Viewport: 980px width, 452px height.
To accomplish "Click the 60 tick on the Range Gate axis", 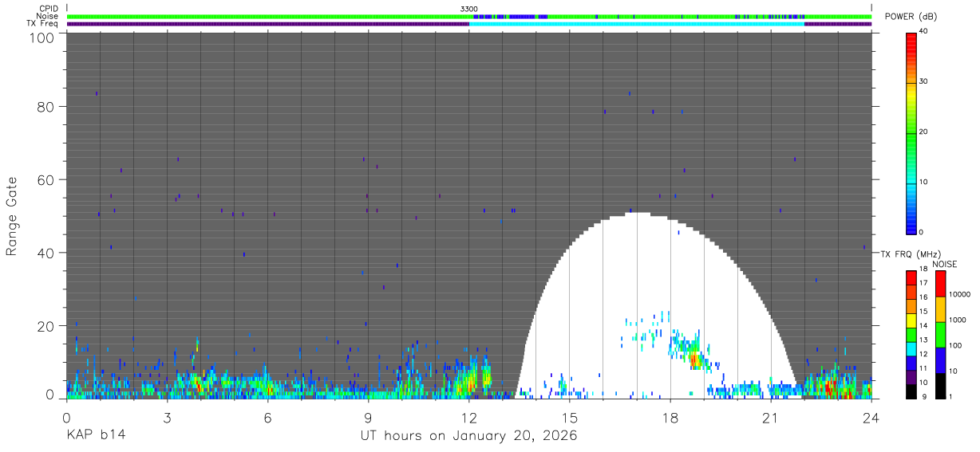I will pyautogui.click(x=45, y=180).
